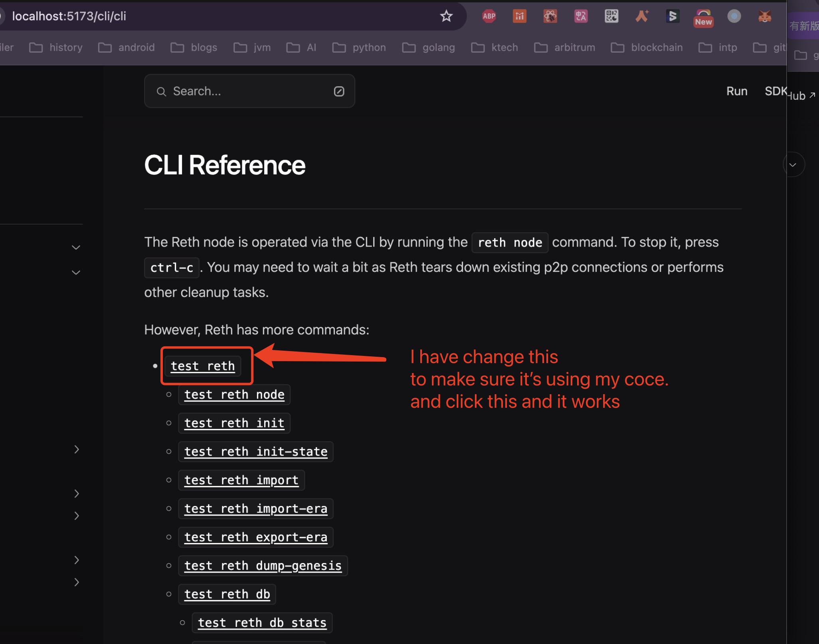Collapse the first expanded sidebar section chevron

click(x=76, y=247)
